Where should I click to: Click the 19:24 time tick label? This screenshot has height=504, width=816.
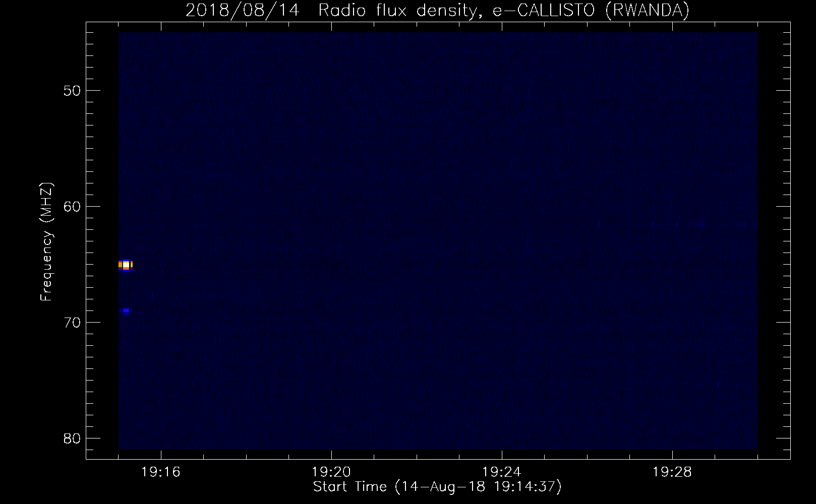click(x=502, y=472)
